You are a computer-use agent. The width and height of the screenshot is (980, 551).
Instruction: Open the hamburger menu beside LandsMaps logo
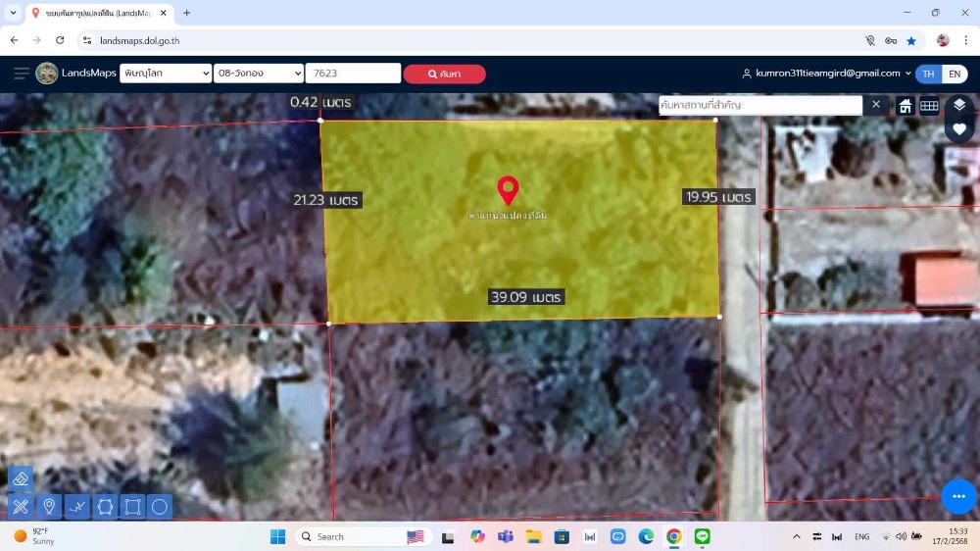22,74
